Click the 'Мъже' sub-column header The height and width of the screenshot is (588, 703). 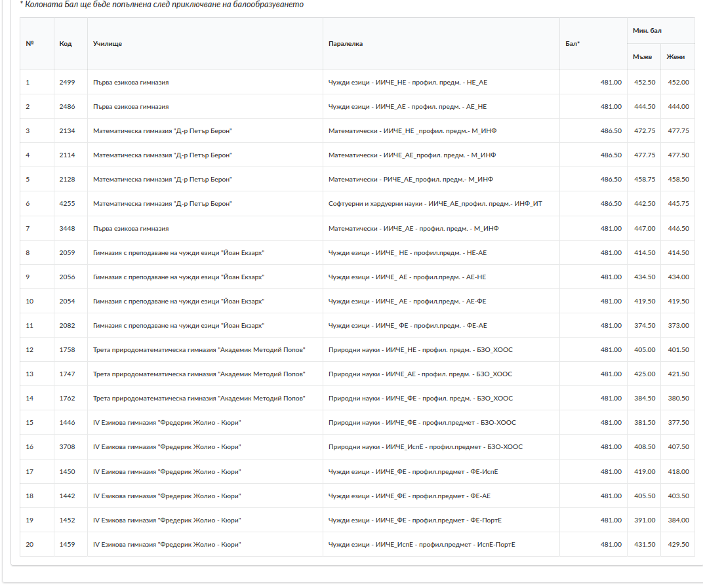[643, 57]
